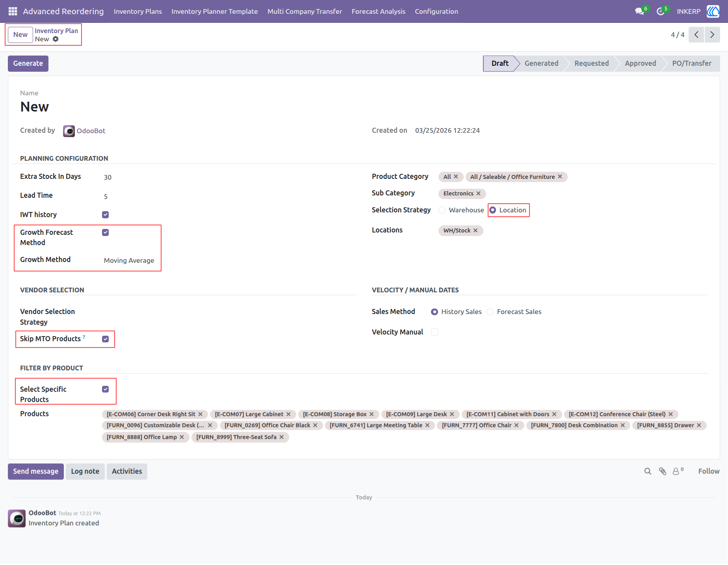Toggle Select Specific Products checkbox
Viewport: 728px width, 565px height.
(105, 389)
